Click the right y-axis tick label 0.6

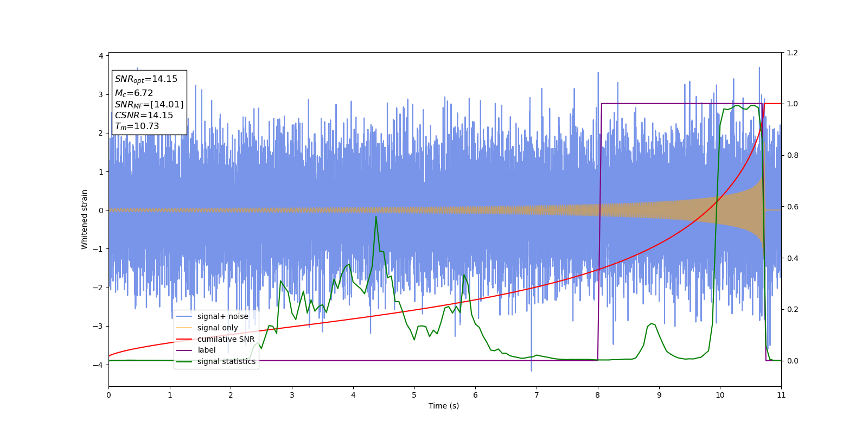[x=792, y=207]
